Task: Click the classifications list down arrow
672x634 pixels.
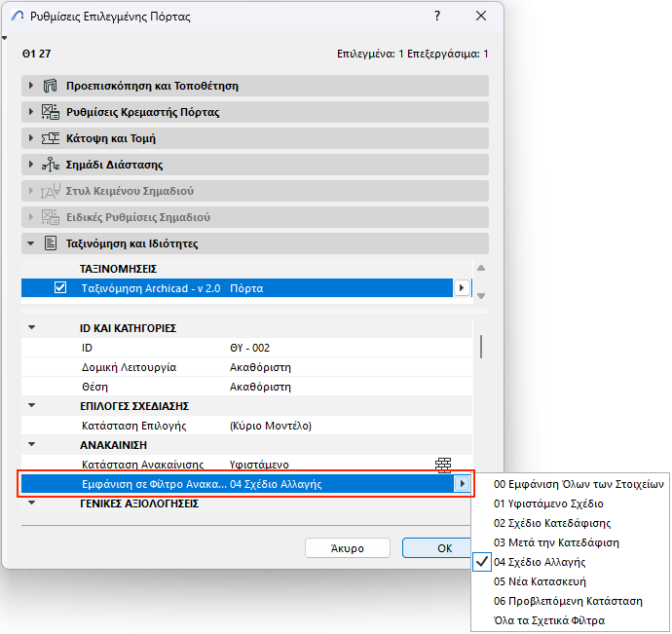Action: click(x=481, y=296)
